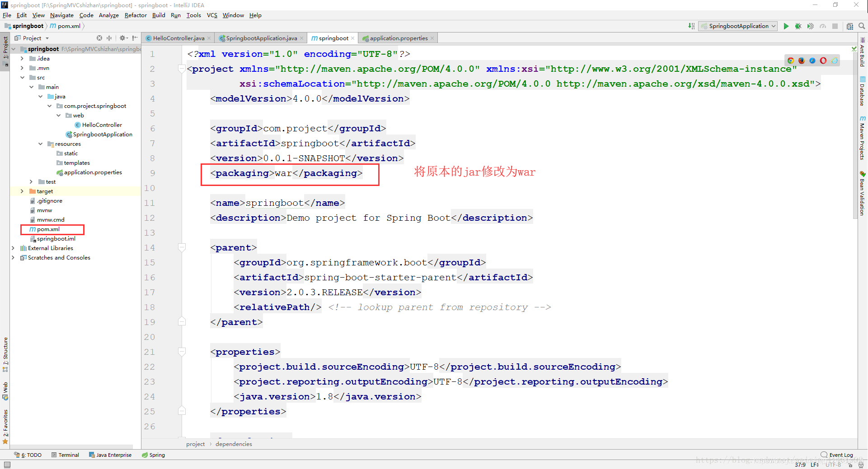Open file in Internet Explorer icon
This screenshot has height=469, width=868.
(834, 60)
